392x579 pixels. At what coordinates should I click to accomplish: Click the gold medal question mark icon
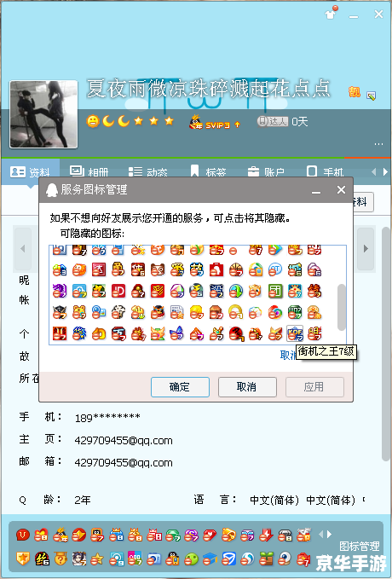[x=61, y=559]
